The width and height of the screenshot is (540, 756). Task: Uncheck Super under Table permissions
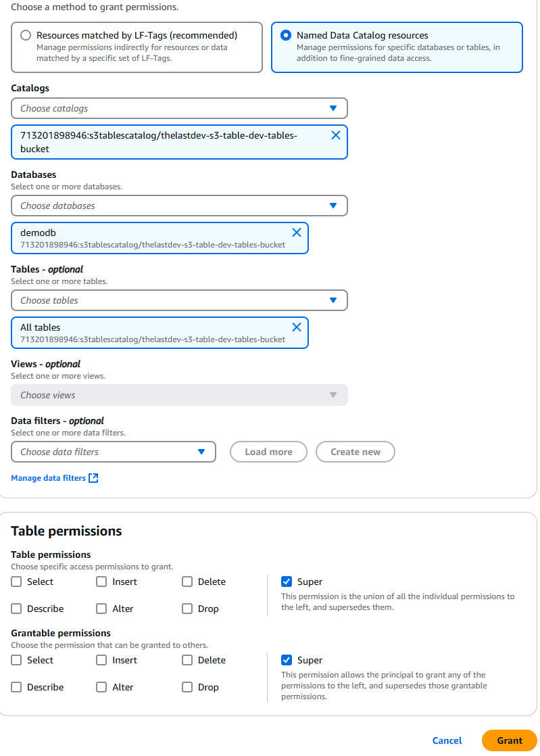click(x=286, y=582)
